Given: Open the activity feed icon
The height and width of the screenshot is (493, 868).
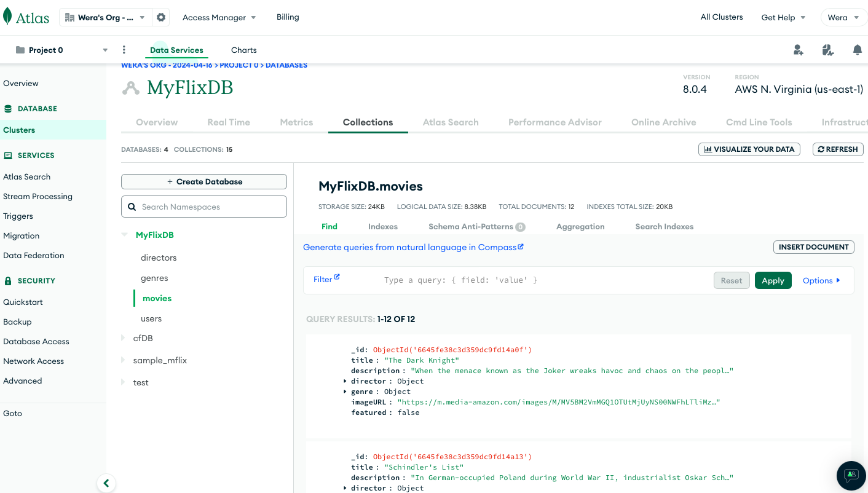Looking at the screenshot, I should pos(828,50).
